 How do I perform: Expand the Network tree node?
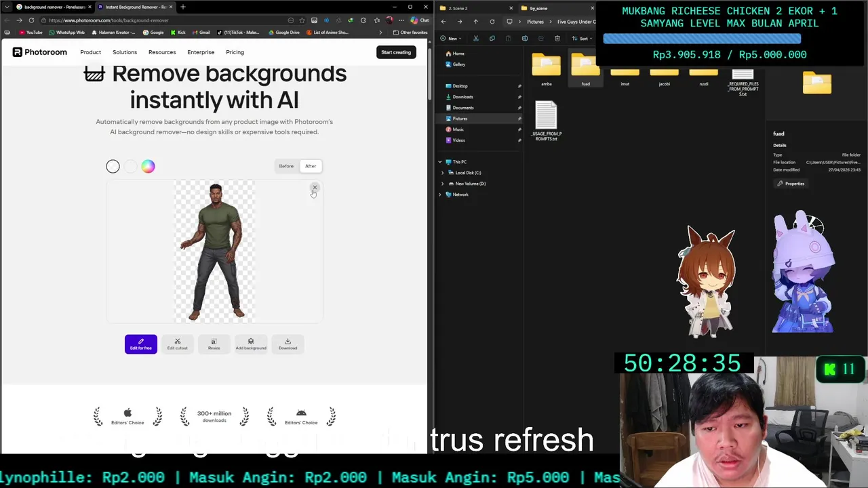point(439,195)
